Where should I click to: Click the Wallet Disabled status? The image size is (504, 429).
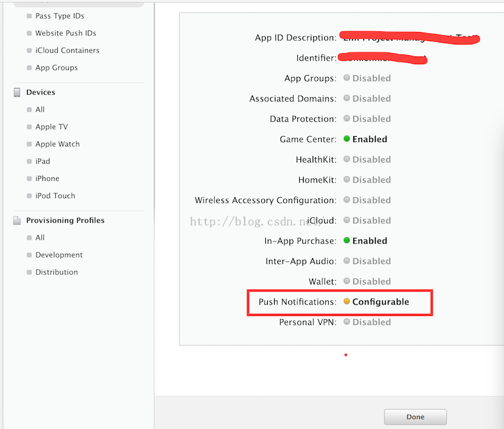click(372, 281)
